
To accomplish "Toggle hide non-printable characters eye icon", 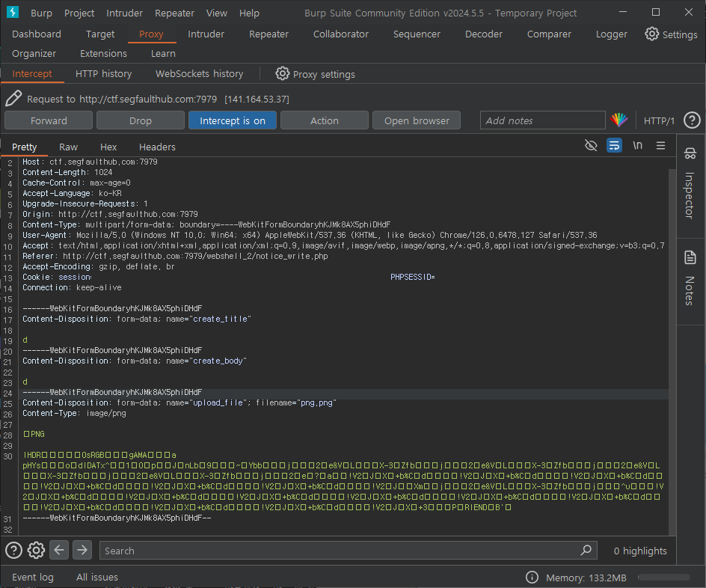I will [x=591, y=145].
